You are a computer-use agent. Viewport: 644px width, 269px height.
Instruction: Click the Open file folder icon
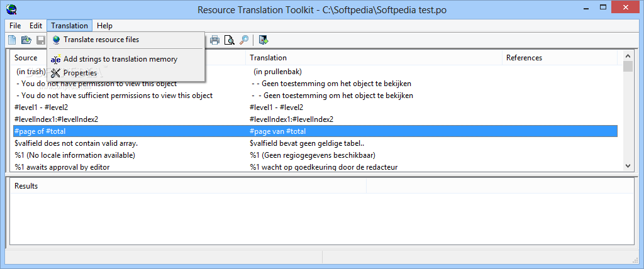26,40
